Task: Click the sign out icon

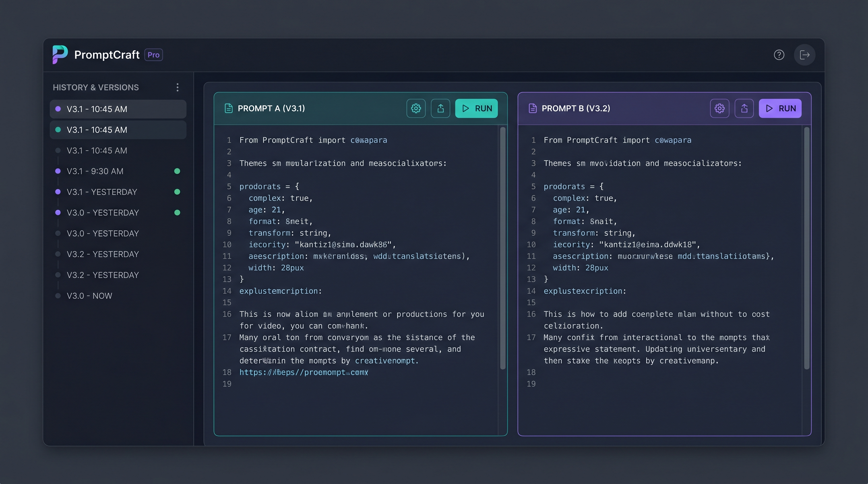Action: 804,55
